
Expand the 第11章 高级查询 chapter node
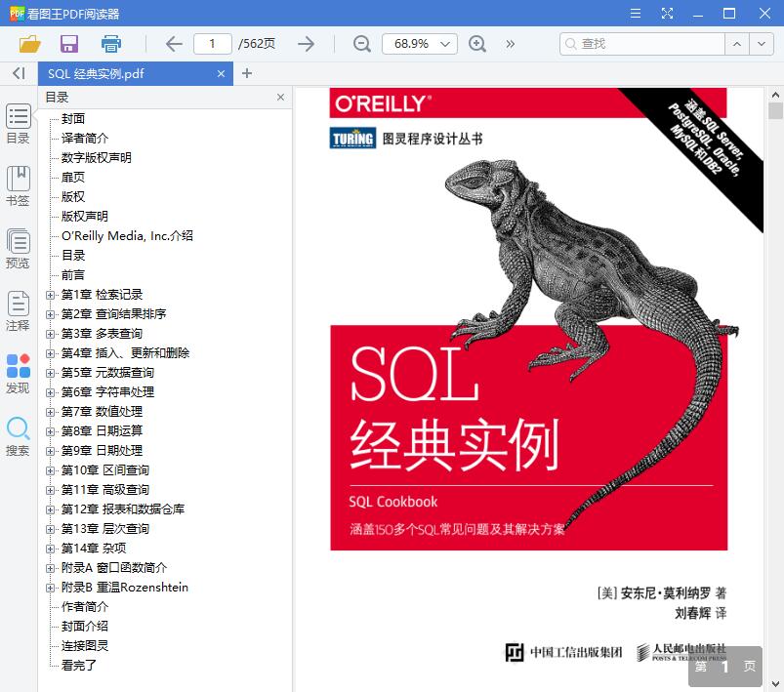point(49,489)
